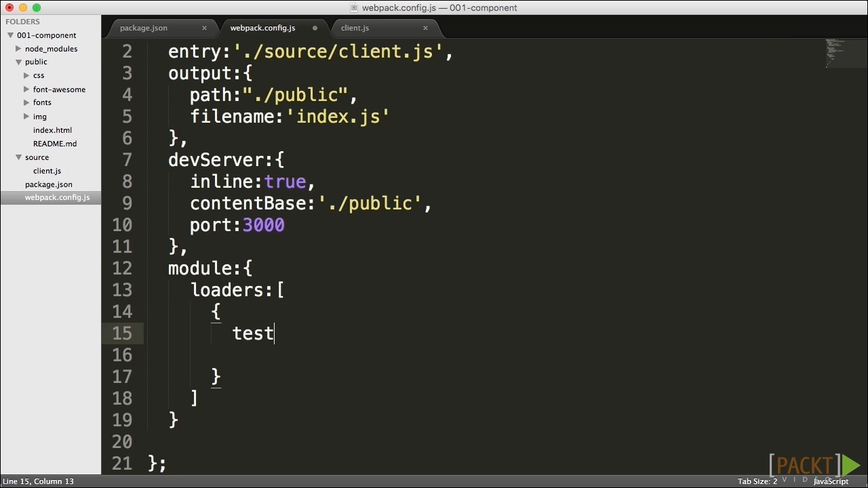Click the green fullscreen window button
The height and width of the screenshot is (488, 868).
pos(37,7)
